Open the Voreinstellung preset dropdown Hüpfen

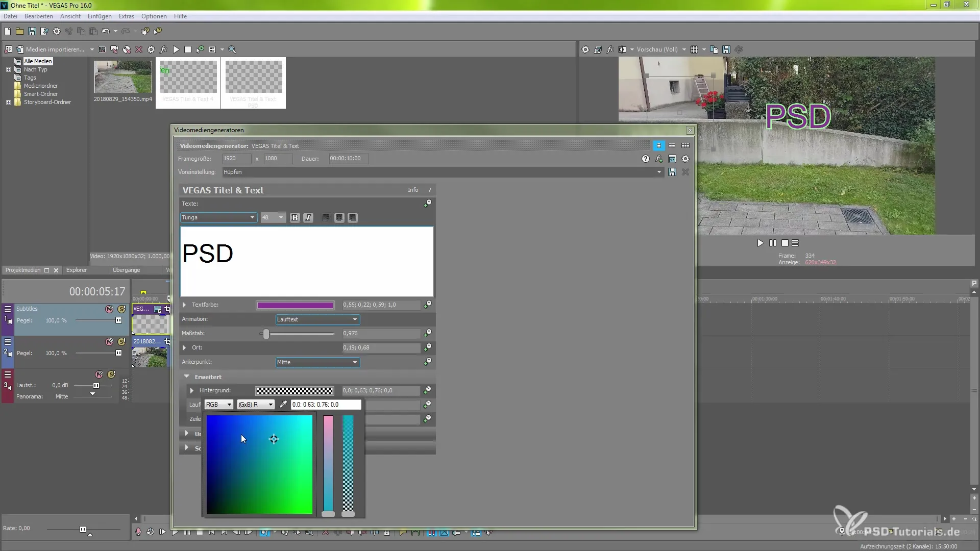(443, 172)
